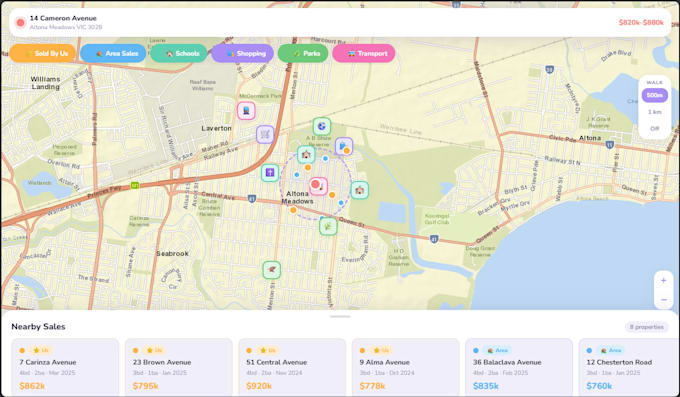
Task: Zoom out with the minus button
Action: click(x=664, y=300)
